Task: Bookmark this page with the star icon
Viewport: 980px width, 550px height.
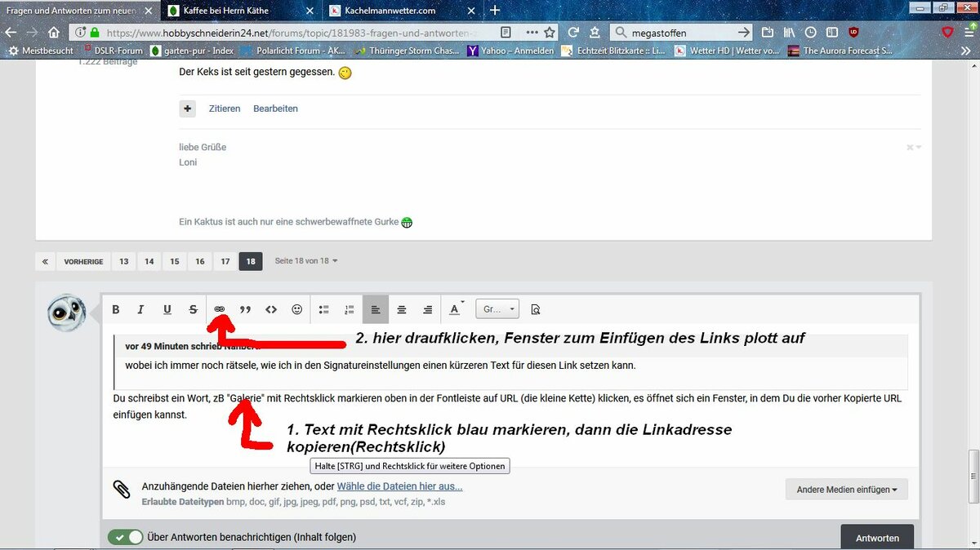Action: click(x=550, y=33)
